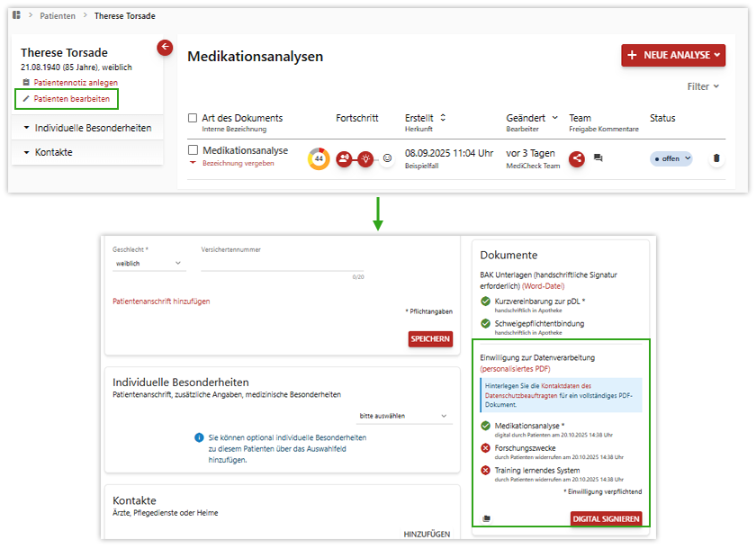The image size is (756, 549).
Task: Check the Medikationsanalyse row checkbox
Action: pos(193,150)
